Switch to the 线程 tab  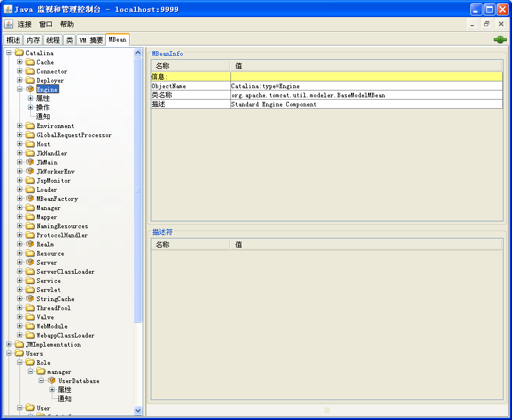[x=53, y=40]
